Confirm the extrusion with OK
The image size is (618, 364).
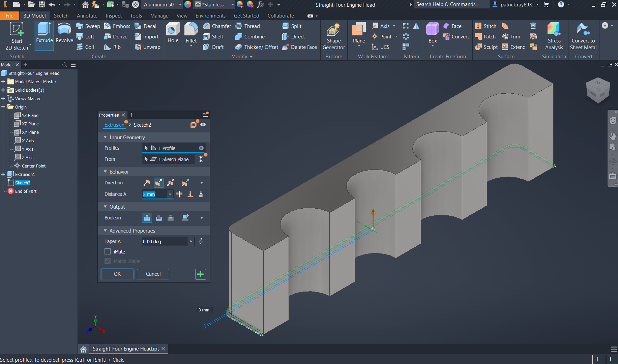117,274
